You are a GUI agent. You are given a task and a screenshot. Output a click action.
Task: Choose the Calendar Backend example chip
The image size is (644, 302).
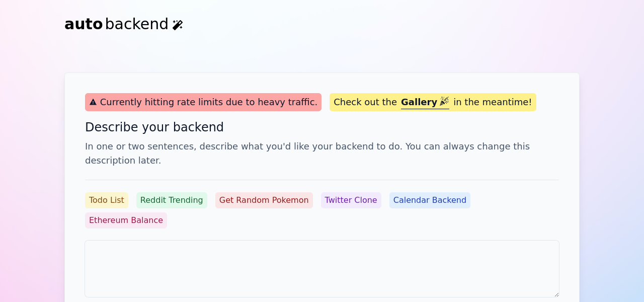pyautogui.click(x=430, y=200)
